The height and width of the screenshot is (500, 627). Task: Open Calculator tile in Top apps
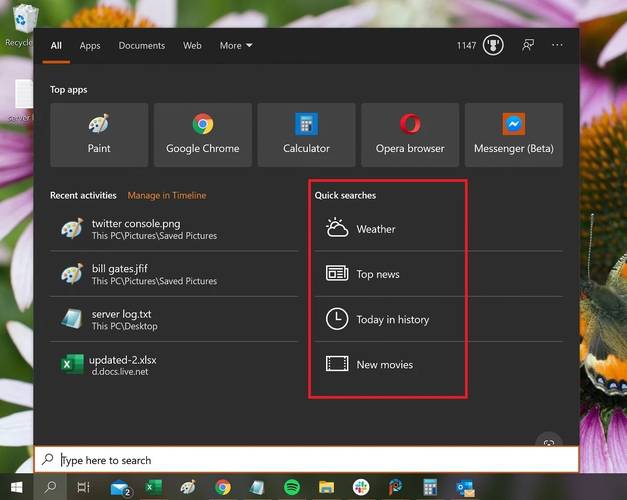[306, 134]
